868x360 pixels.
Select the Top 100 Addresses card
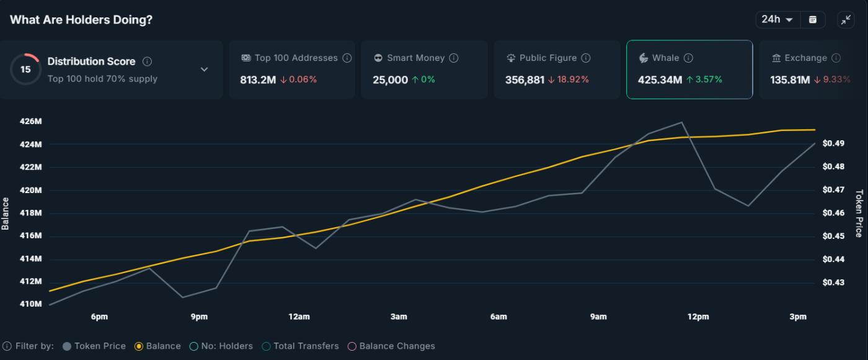coord(291,70)
